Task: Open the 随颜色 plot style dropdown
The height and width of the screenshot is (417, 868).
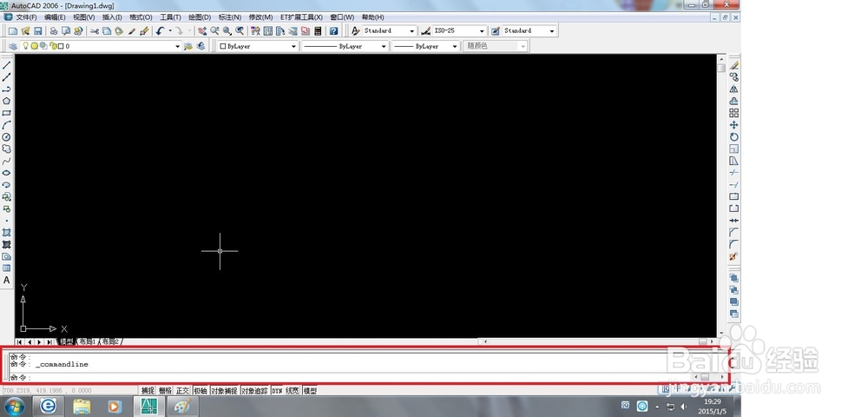Action: [x=523, y=47]
